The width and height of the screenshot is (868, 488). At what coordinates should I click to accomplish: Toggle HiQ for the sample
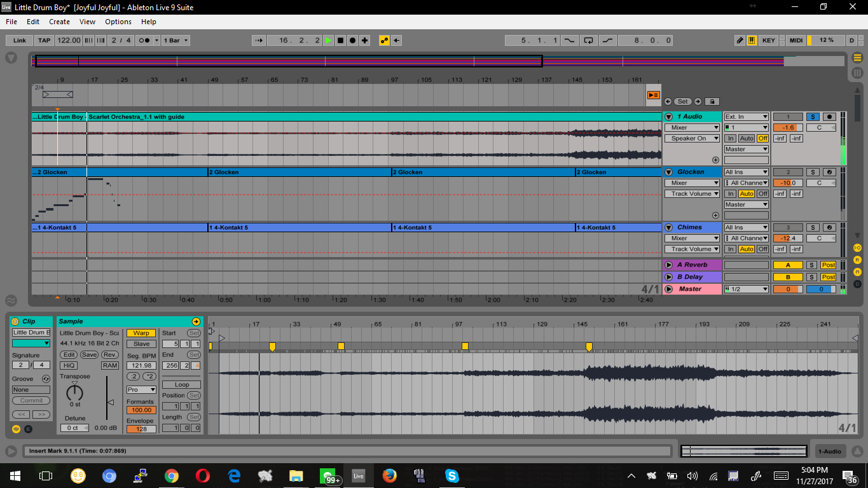pos(69,365)
